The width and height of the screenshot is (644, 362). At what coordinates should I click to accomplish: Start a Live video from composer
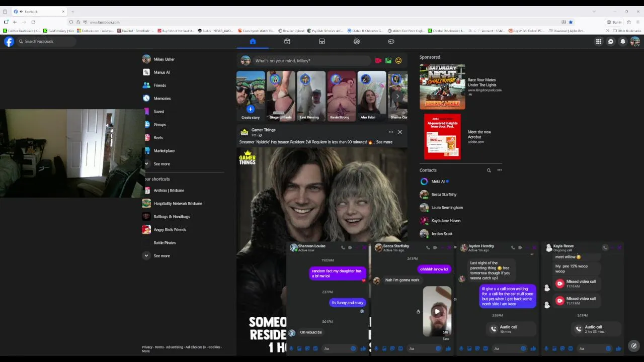coord(378,61)
